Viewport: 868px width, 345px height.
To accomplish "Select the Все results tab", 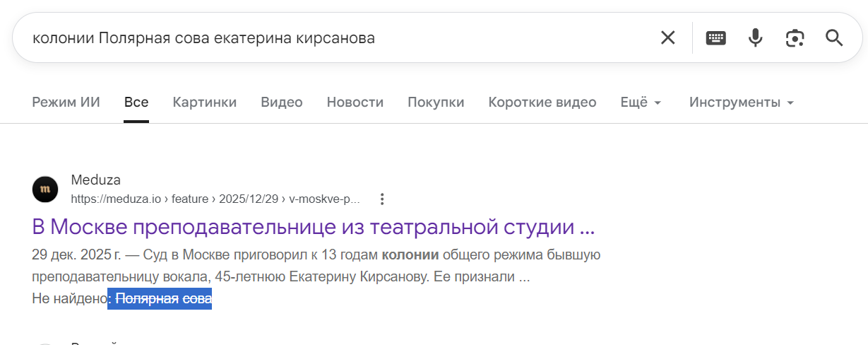I will point(136,103).
